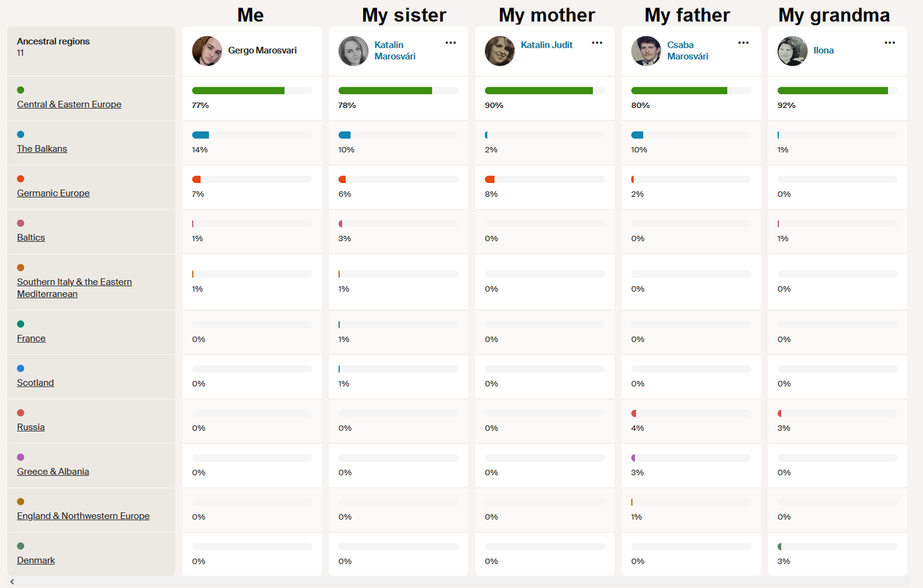Open the three-dot menu for Csaba Marosvári
This screenshot has height=588, width=923.
(743, 43)
